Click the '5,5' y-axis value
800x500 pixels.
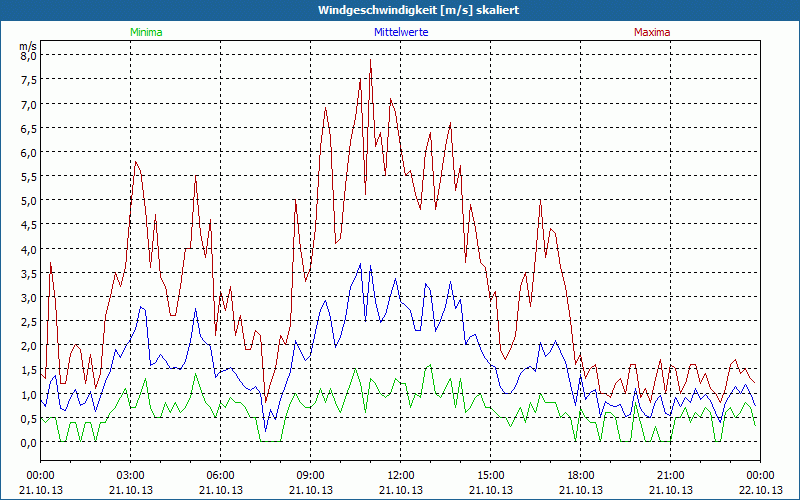click(29, 177)
